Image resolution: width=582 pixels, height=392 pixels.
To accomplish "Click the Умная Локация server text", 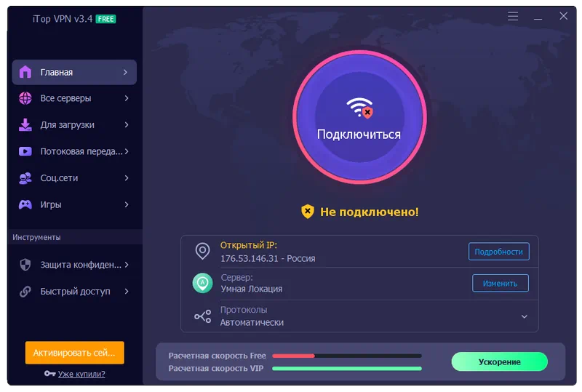I will tap(251, 289).
